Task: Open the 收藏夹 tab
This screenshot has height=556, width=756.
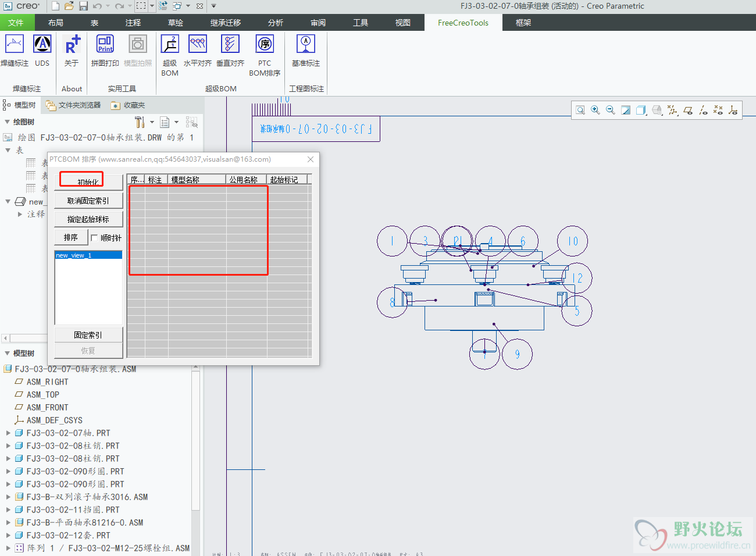Action: (128, 105)
